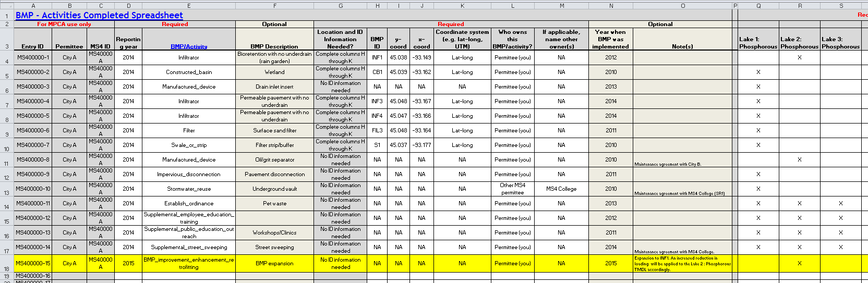This screenshot has width=868, height=283.
Task: Click the Lake 2 X mark for MS400000-1
Action: tap(800, 57)
